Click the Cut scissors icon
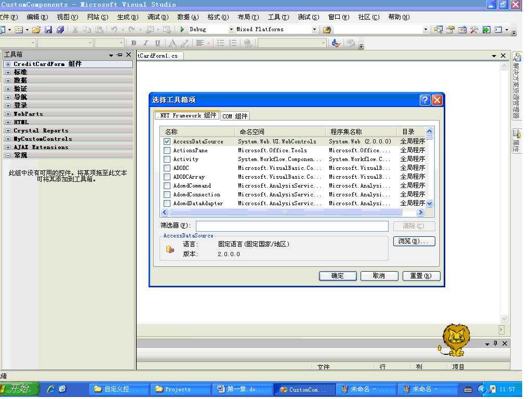The height and width of the screenshot is (399, 532). coord(75,30)
